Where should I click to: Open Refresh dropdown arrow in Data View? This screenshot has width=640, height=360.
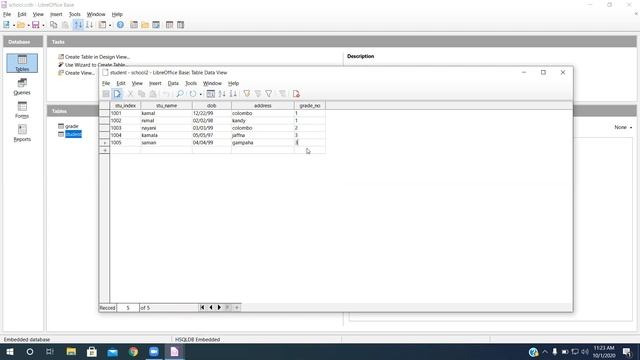click(x=200, y=94)
